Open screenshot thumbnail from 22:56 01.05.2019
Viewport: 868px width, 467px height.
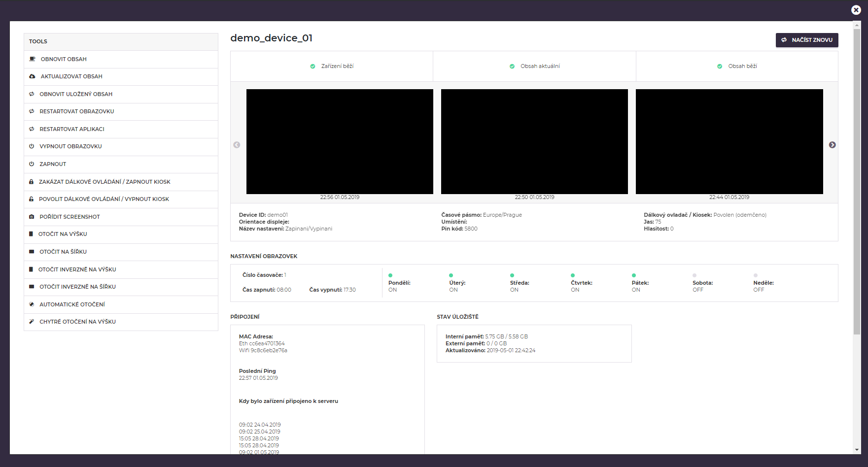tap(340, 141)
